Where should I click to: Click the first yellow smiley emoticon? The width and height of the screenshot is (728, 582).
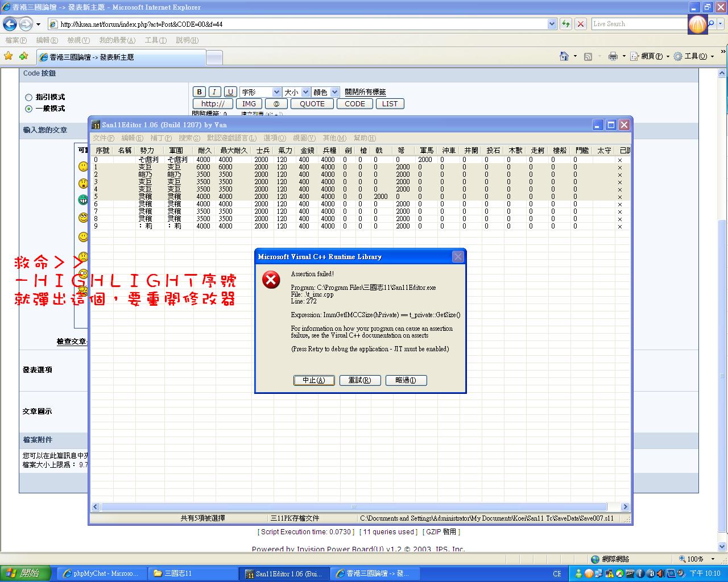(83, 166)
